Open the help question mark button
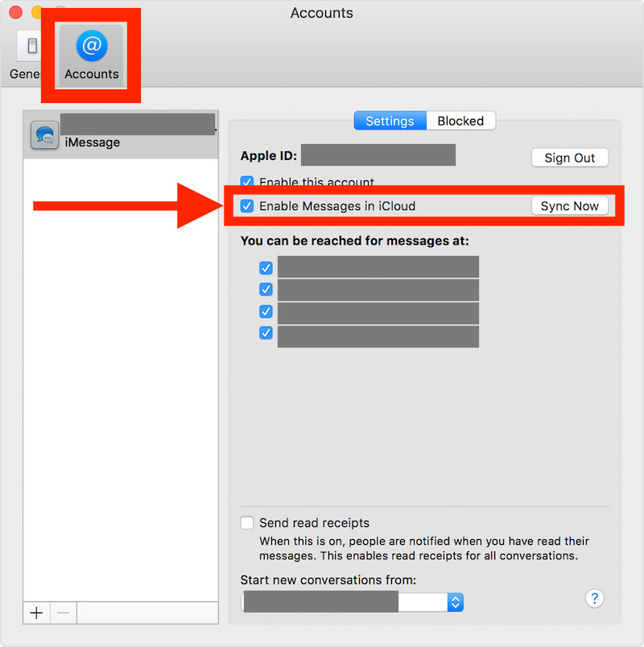 [x=594, y=598]
